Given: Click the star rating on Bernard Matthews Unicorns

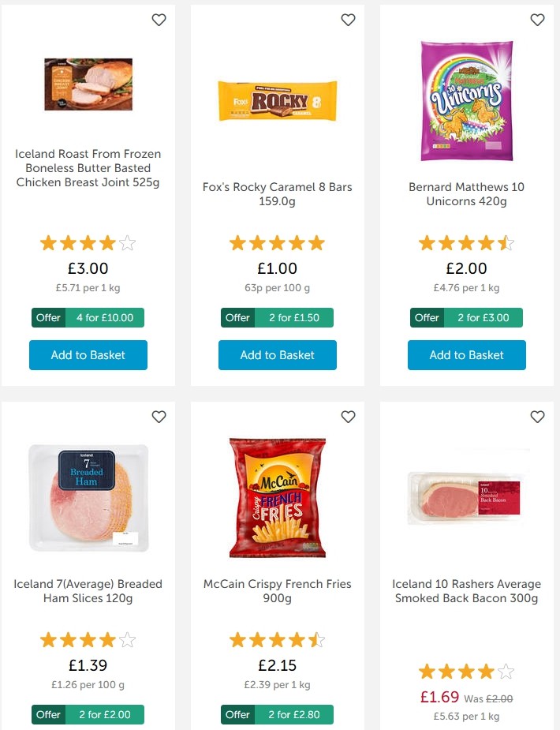Looking at the screenshot, I should [x=466, y=242].
